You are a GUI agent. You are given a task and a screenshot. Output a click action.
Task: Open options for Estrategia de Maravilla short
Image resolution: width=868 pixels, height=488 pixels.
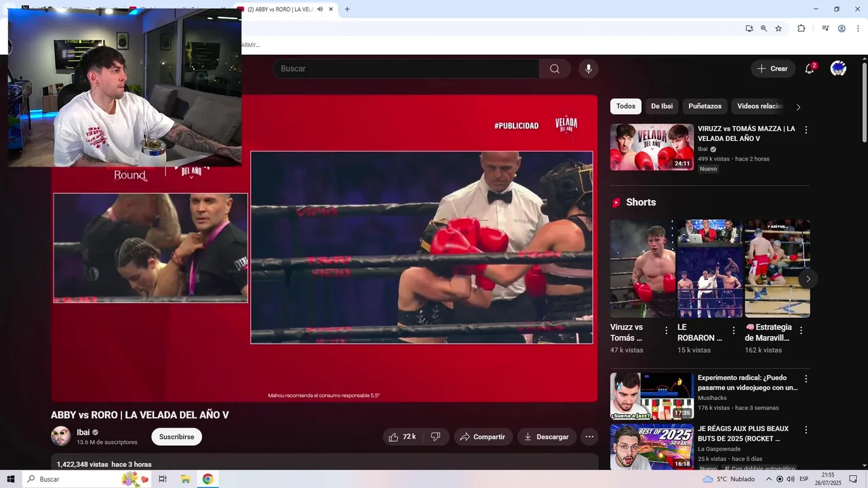[801, 331]
